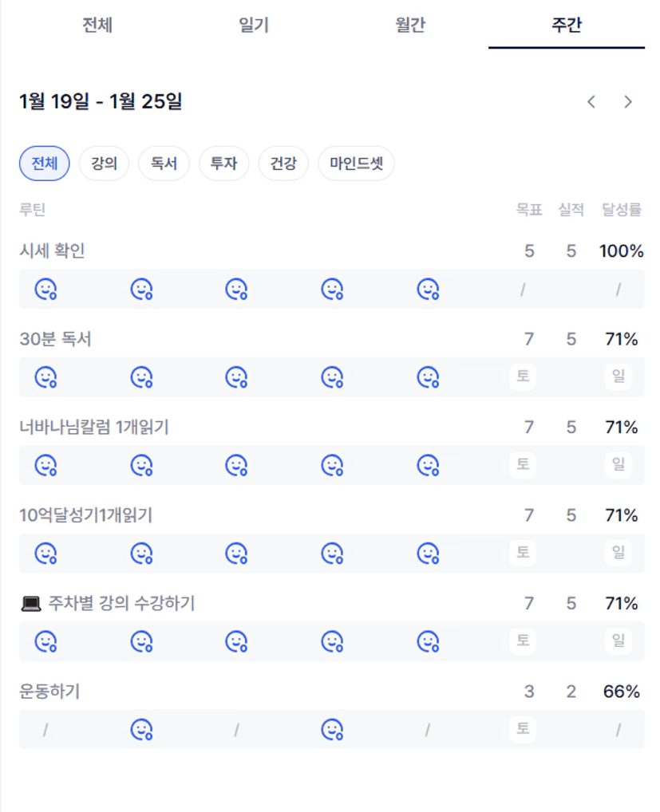Image resolution: width=660 pixels, height=812 pixels.
Task: Switch to the 일기 tab
Action: click(254, 26)
